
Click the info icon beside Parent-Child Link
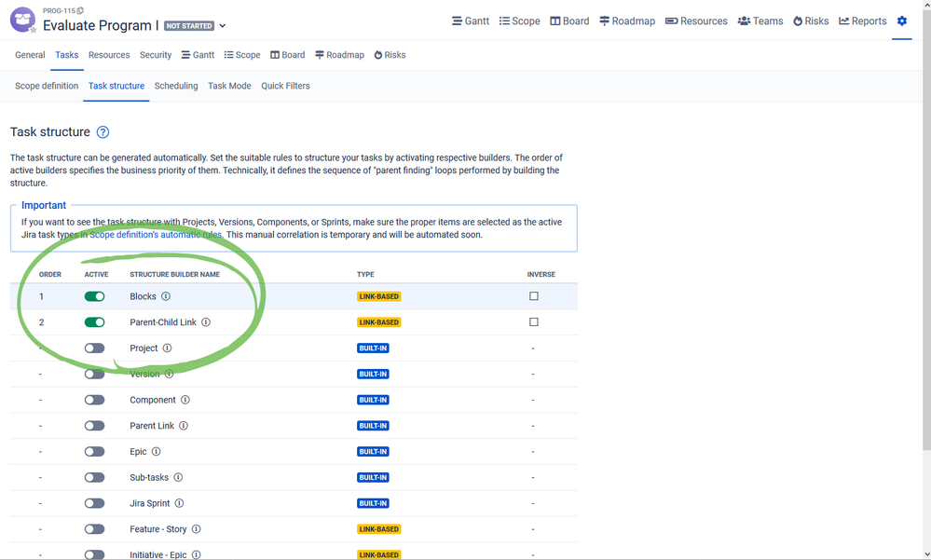pyautogui.click(x=205, y=321)
